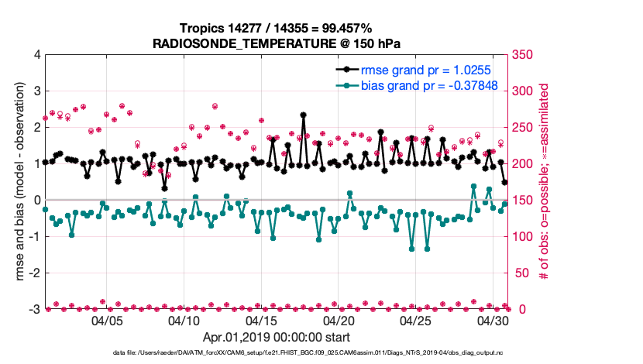The image size is (643, 364).
Task: Click the last black rmse data point
Action: click(505, 183)
